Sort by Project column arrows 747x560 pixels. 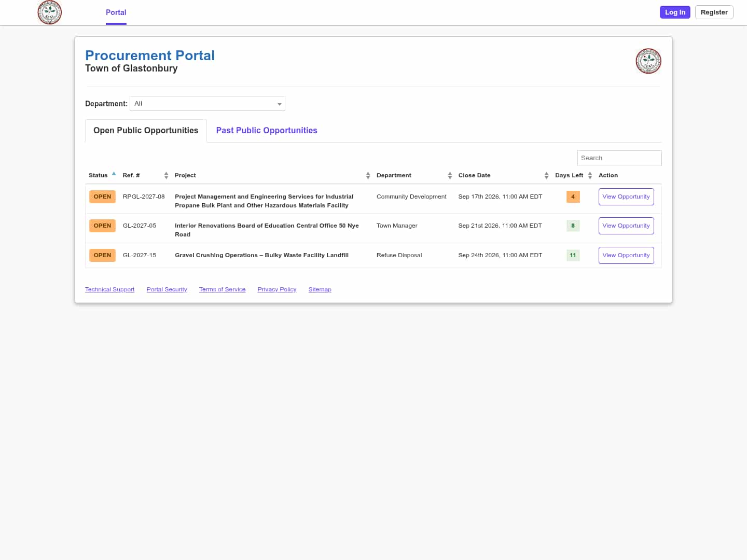point(368,176)
